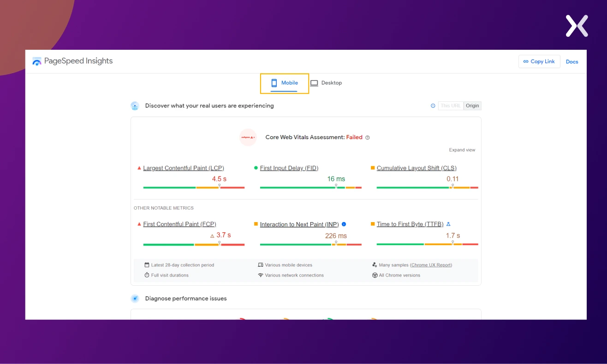This screenshot has width=607, height=364.
Task: Click the experimental flask icon beside TTFB
Action: 448,224
